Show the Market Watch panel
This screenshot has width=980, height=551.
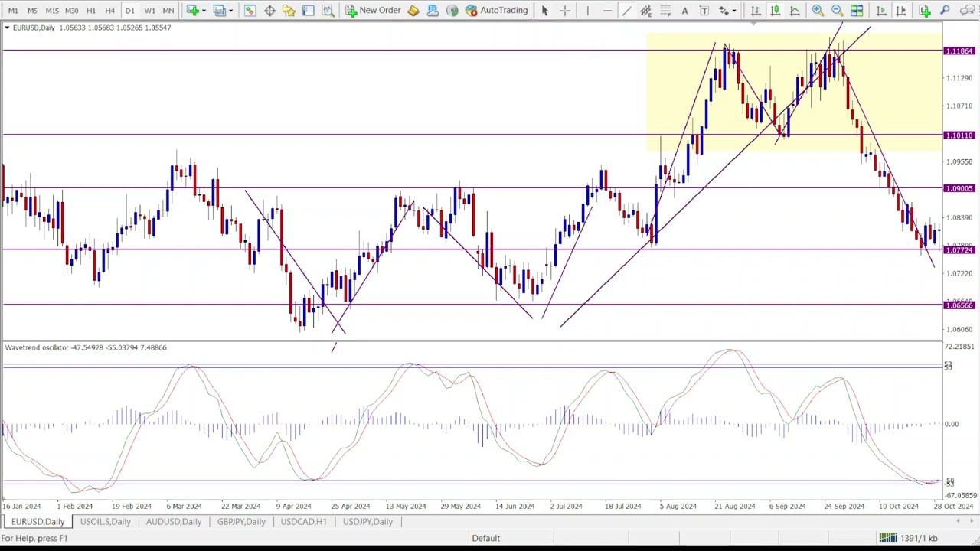(x=250, y=10)
